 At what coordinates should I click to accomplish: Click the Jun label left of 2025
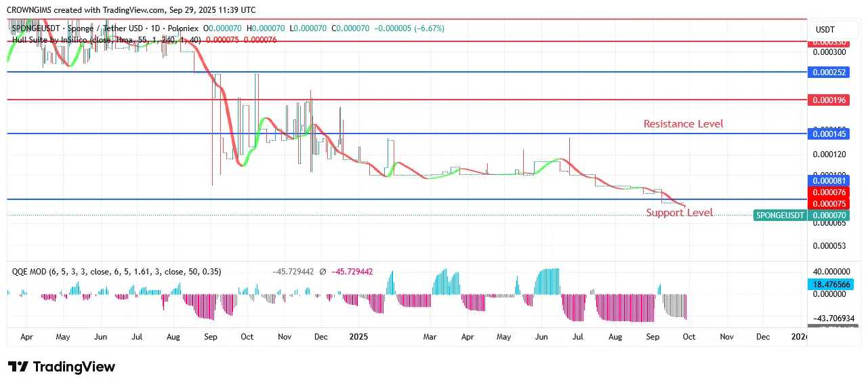[100, 336]
